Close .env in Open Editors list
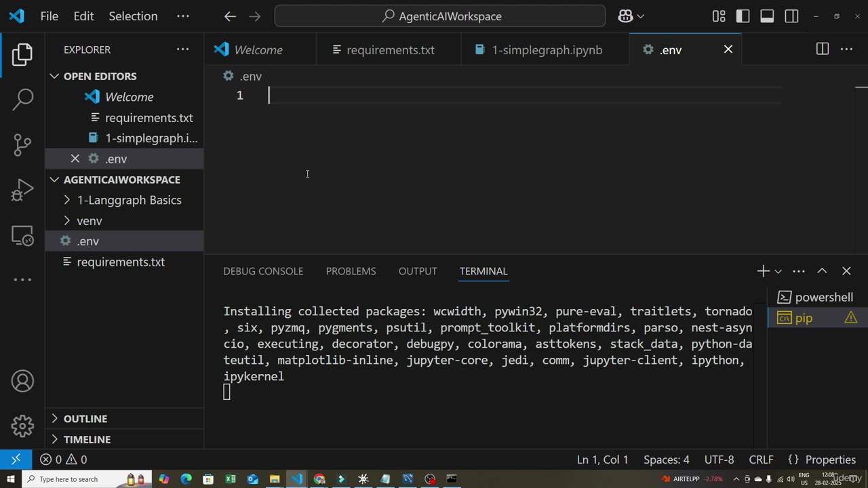 75,159
